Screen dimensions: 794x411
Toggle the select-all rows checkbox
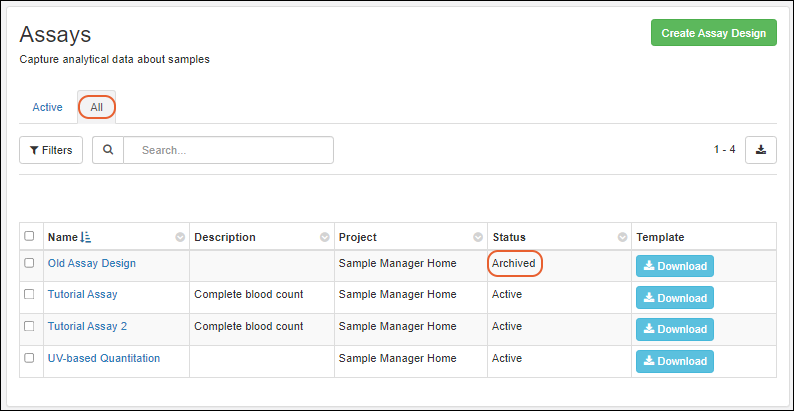tap(29, 237)
